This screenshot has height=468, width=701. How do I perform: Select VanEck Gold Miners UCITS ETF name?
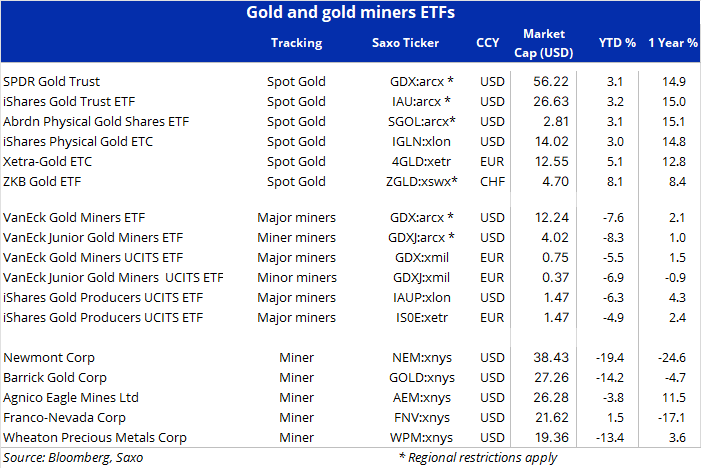coord(93,257)
